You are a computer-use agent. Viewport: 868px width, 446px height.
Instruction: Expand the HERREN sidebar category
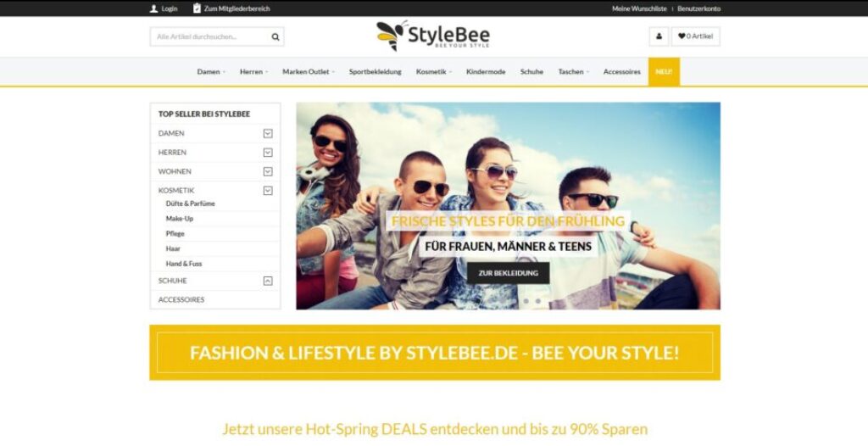tap(268, 153)
